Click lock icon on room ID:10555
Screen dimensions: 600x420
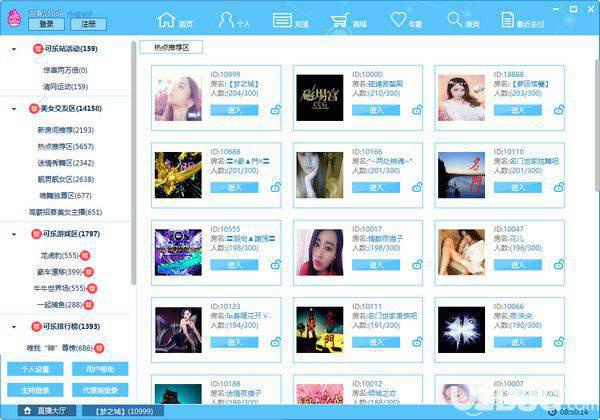click(x=276, y=265)
